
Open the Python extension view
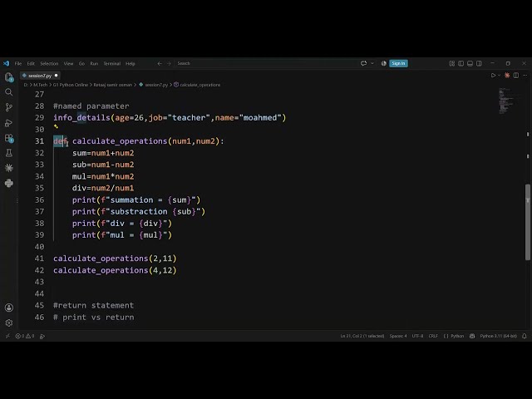click(9, 183)
